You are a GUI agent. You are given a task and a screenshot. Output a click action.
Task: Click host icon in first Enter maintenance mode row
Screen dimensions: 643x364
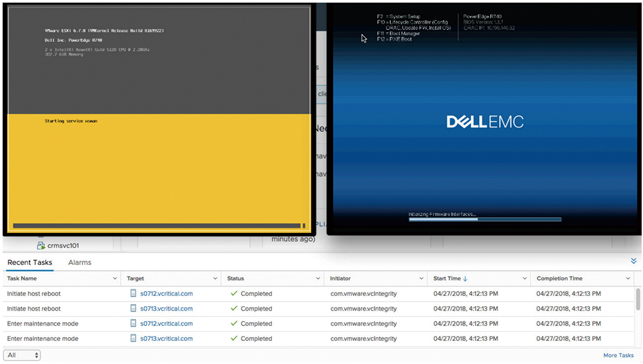click(133, 323)
